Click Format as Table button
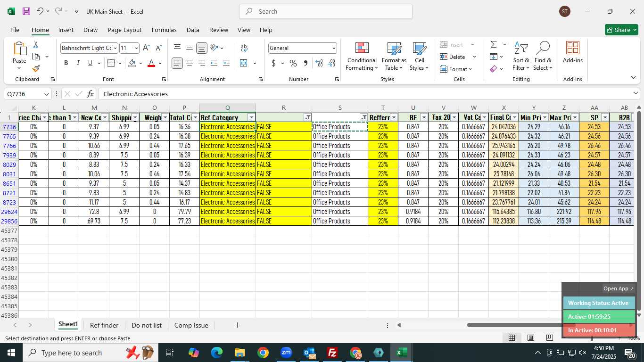This screenshot has height=362, width=644. point(394,56)
